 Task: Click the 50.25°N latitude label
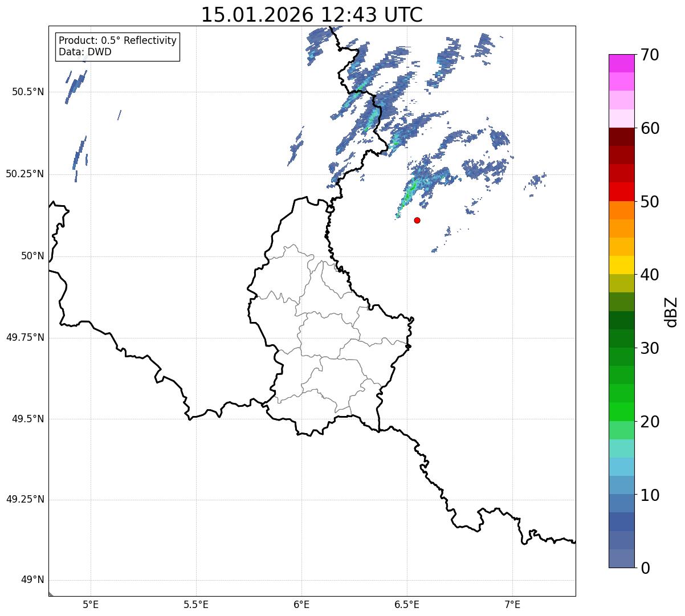coord(25,174)
